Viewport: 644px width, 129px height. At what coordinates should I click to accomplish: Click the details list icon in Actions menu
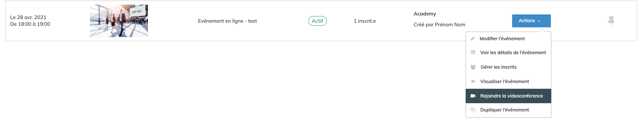[x=473, y=53]
